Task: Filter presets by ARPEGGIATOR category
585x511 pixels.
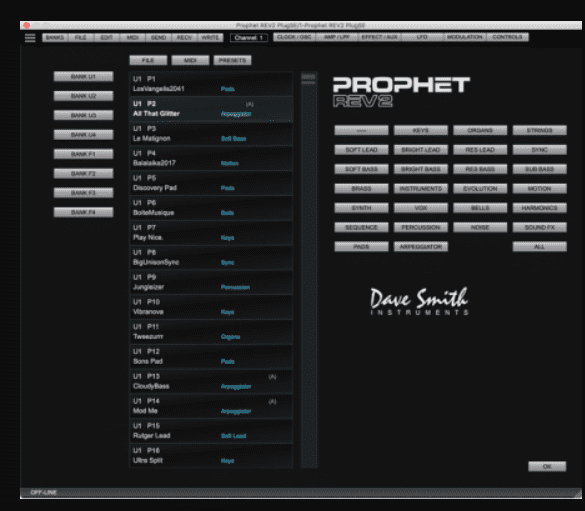Action: 421,247
